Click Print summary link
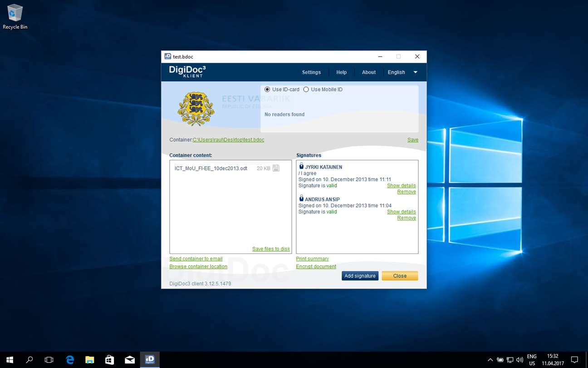Image resolution: width=588 pixels, height=368 pixels. pos(312,259)
